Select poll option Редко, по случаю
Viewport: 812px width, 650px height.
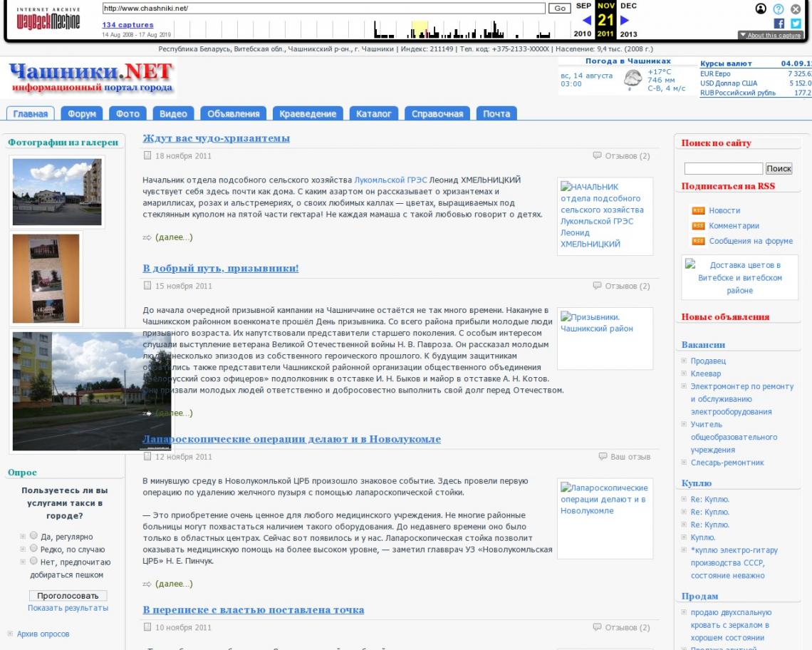[x=33, y=548]
